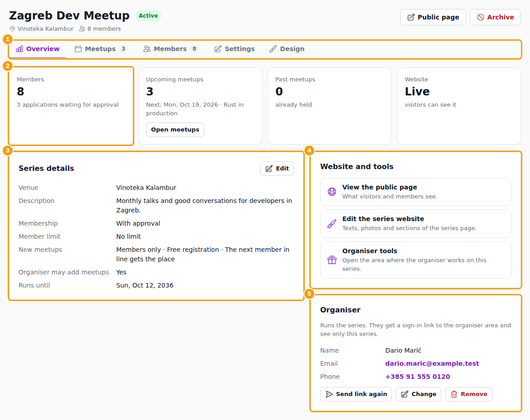Click the people icon beside 8 members

click(82, 29)
